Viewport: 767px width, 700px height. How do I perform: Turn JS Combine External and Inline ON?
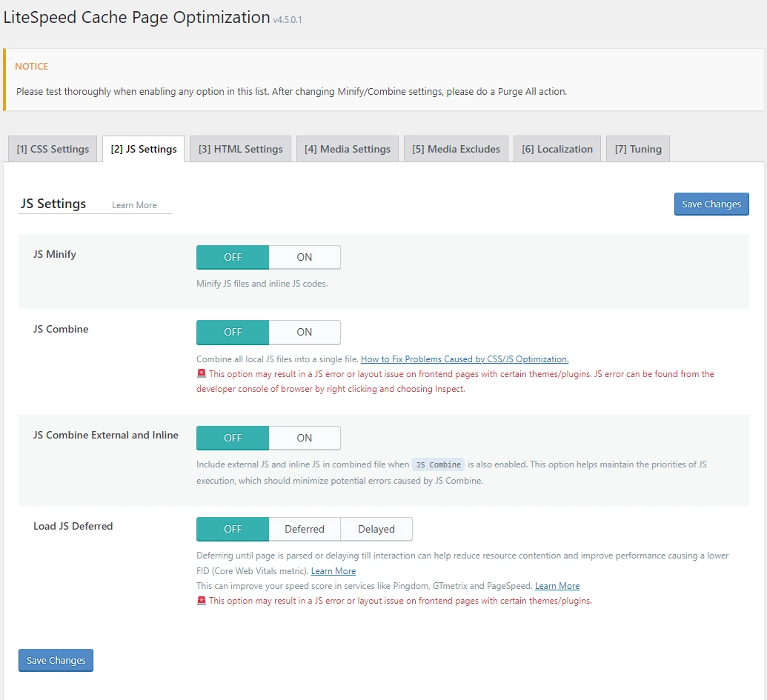[305, 438]
